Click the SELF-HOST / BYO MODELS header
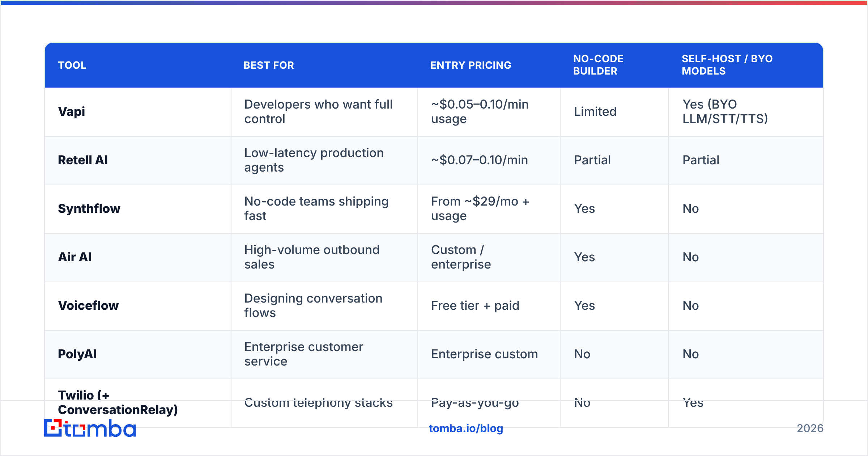 point(727,65)
